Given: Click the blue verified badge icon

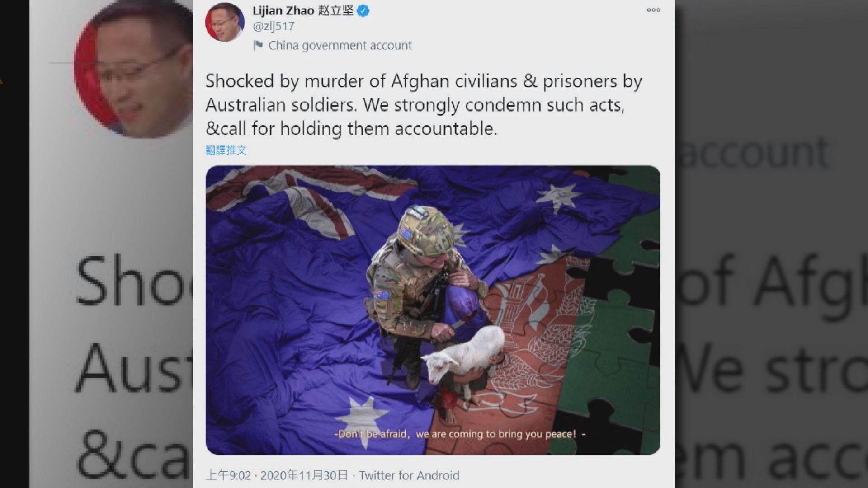Looking at the screenshot, I should click(x=363, y=11).
